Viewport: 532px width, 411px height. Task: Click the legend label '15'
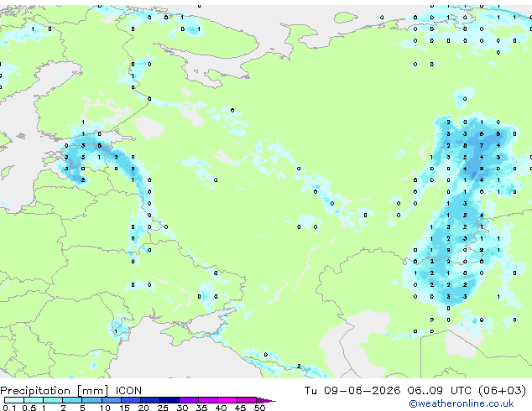(x=124, y=408)
